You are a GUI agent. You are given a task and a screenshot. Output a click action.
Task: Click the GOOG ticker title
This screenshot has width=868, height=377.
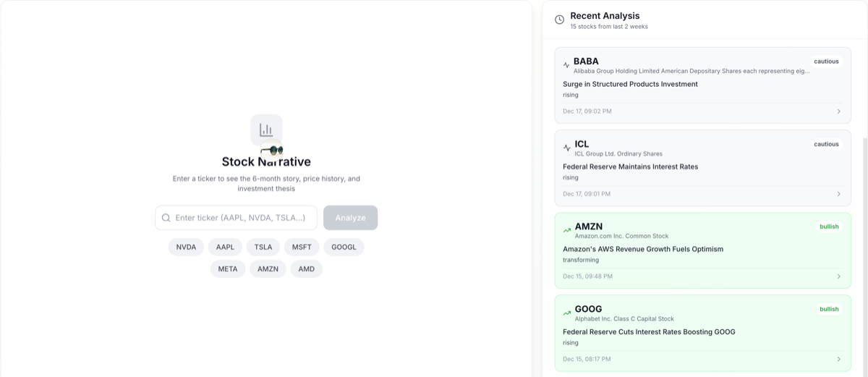pyautogui.click(x=588, y=309)
